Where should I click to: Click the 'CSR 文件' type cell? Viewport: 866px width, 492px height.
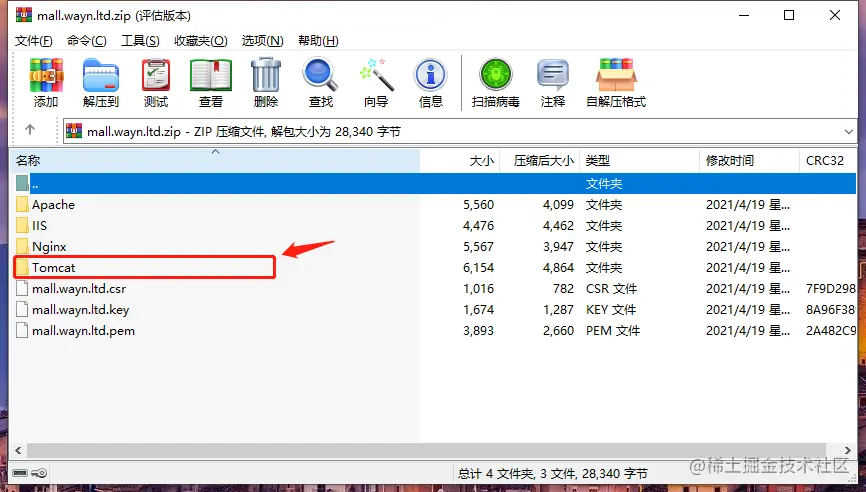(611, 289)
